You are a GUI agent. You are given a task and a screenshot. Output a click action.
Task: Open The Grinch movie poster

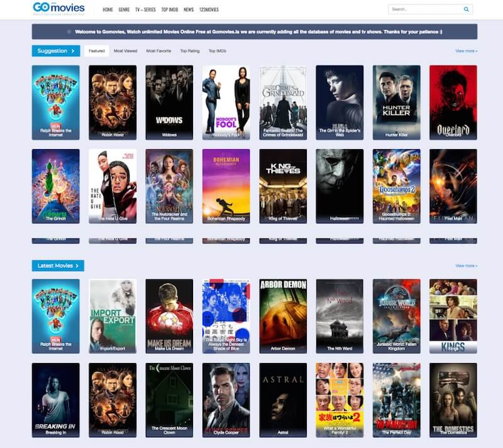(x=56, y=186)
